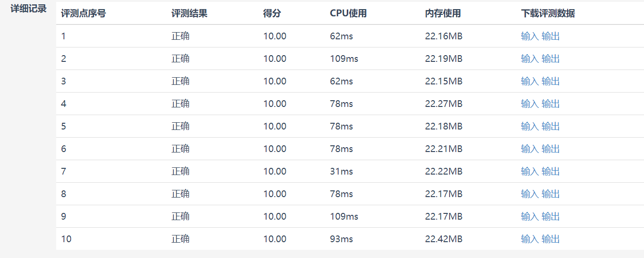
Task: Open 输入 for test point 6
Action: (530, 149)
